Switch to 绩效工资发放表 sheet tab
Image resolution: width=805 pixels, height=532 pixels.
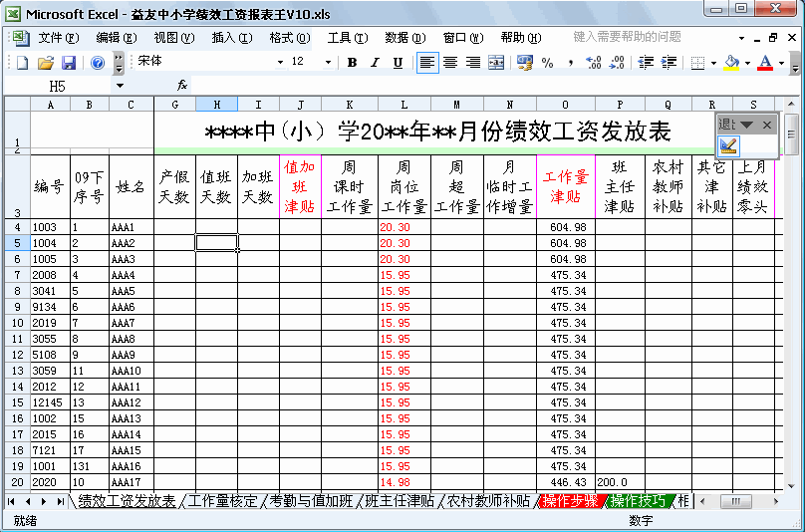coord(127,501)
